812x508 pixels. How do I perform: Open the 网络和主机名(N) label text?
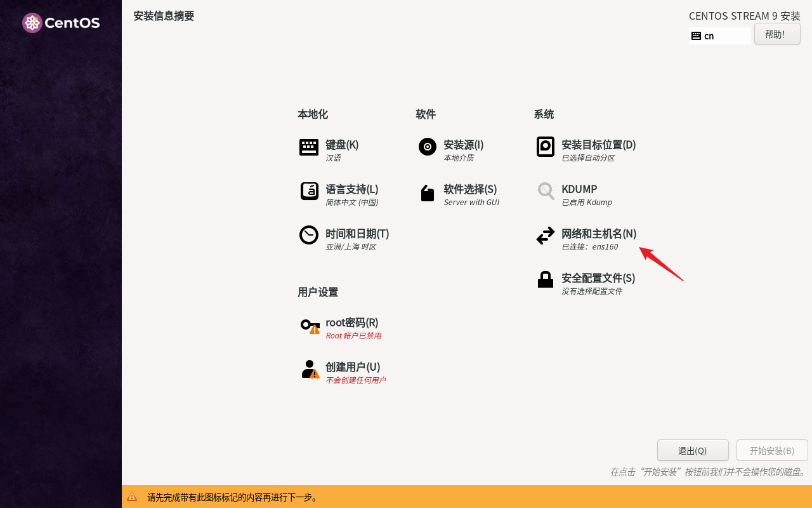[x=598, y=234]
